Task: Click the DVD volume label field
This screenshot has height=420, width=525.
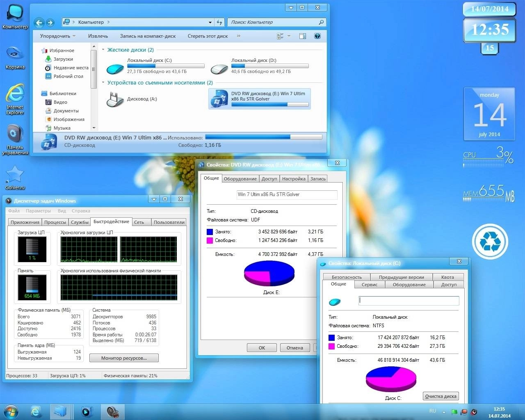Action: [287, 195]
